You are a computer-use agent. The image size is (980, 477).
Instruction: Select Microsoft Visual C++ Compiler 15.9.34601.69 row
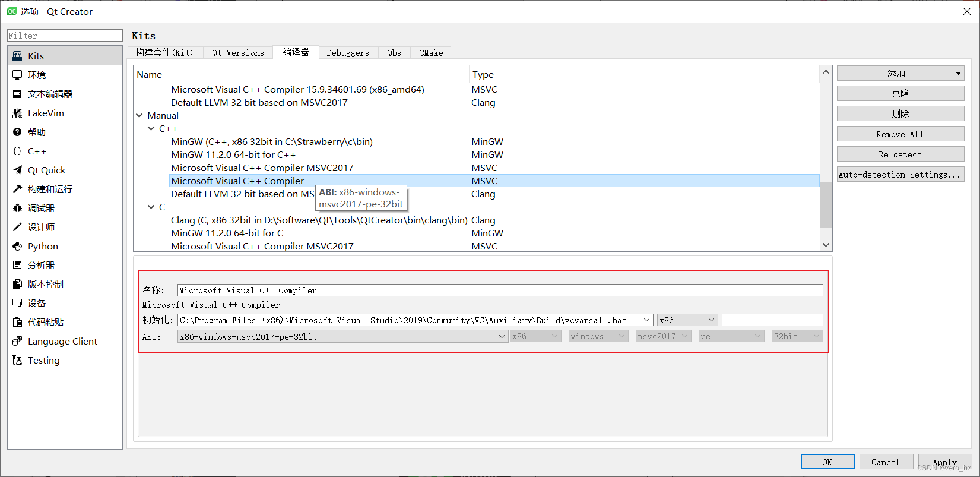coord(494,89)
